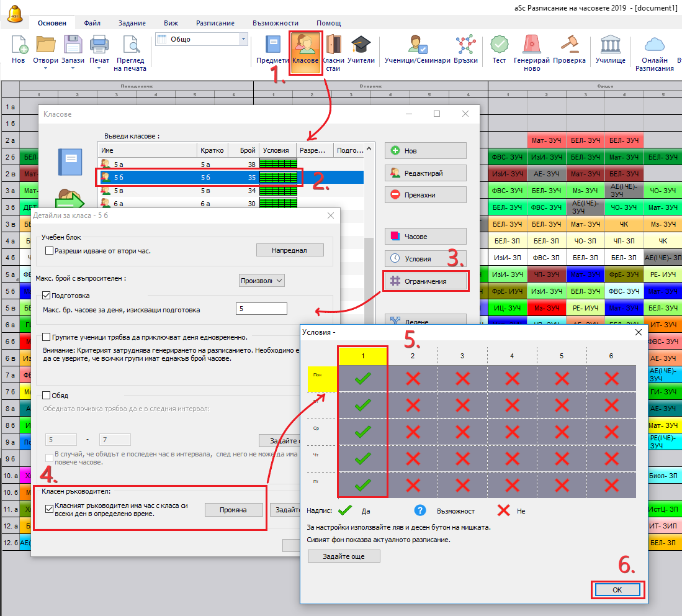Open the Училище (School) icon
Viewport: 682px width, 616px height.
[610, 48]
